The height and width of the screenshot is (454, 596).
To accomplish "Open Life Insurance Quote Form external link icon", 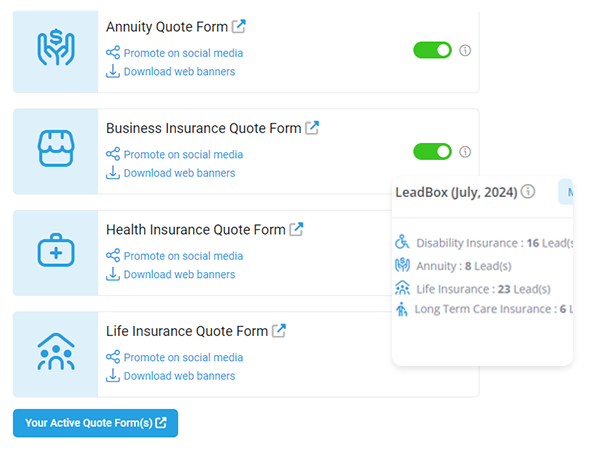I will (x=279, y=331).
